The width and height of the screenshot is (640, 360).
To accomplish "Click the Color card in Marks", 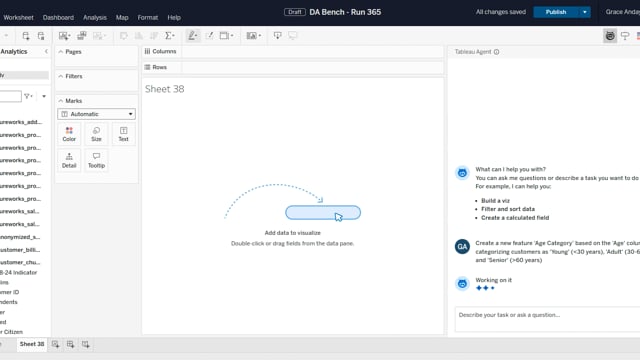I will 69,134.
